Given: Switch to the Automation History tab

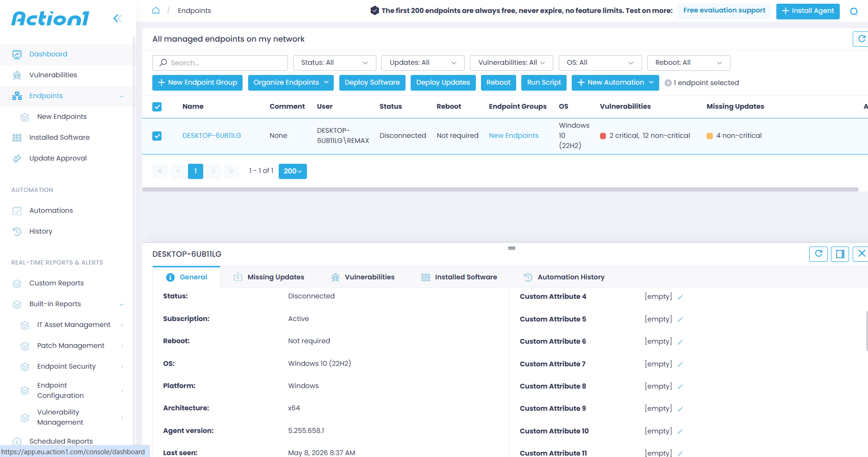Looking at the screenshot, I should [564, 277].
